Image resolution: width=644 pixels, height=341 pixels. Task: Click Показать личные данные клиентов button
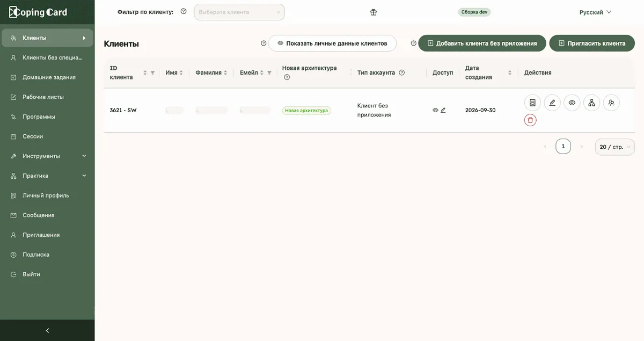tap(332, 43)
